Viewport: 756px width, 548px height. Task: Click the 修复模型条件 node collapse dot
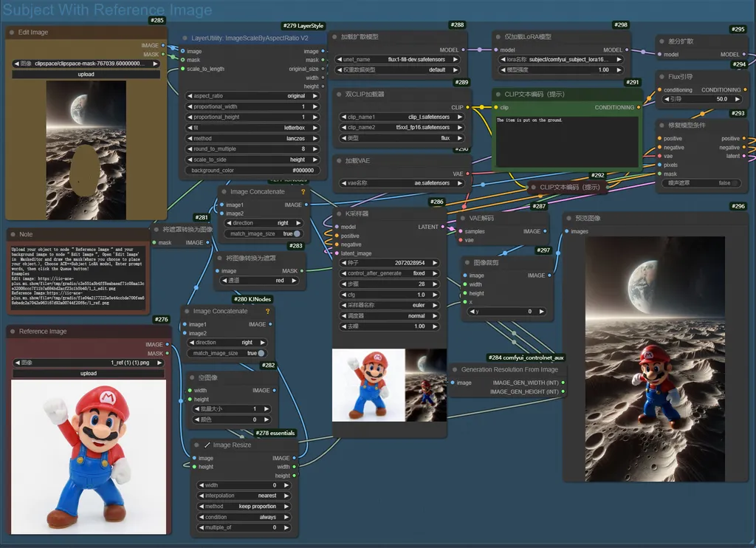(x=662, y=126)
